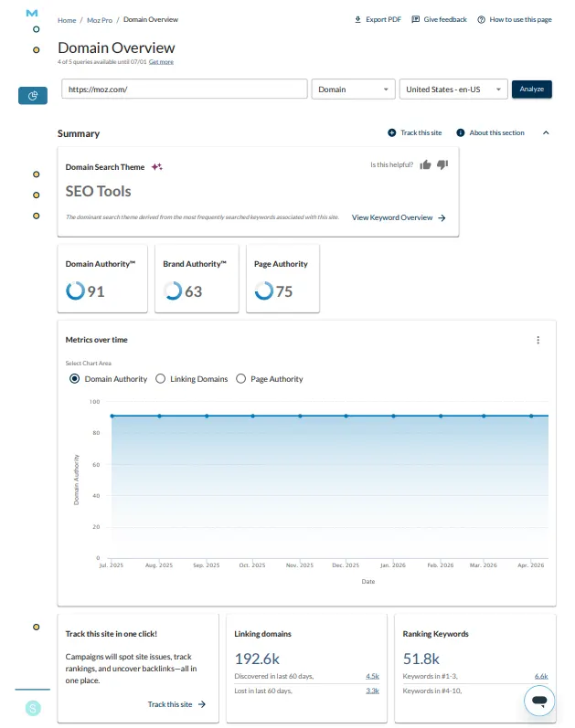Click the Analyze button
The height and width of the screenshot is (728, 575).
pos(532,90)
